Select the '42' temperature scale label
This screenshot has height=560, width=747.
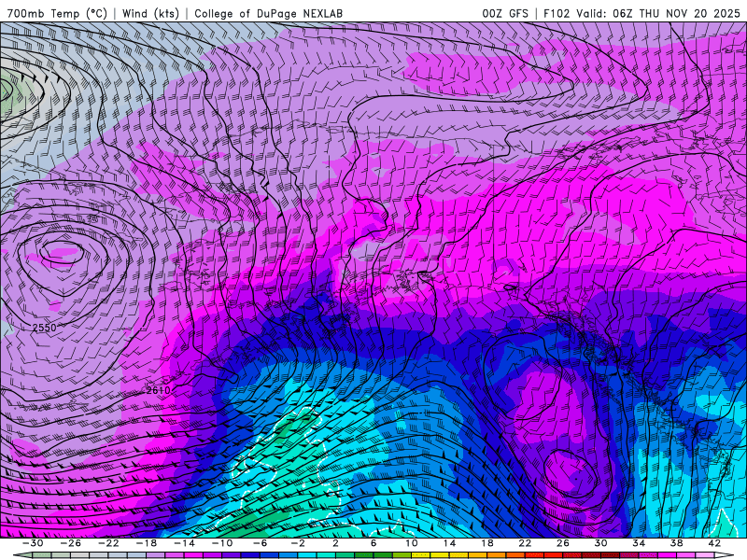[714, 543]
